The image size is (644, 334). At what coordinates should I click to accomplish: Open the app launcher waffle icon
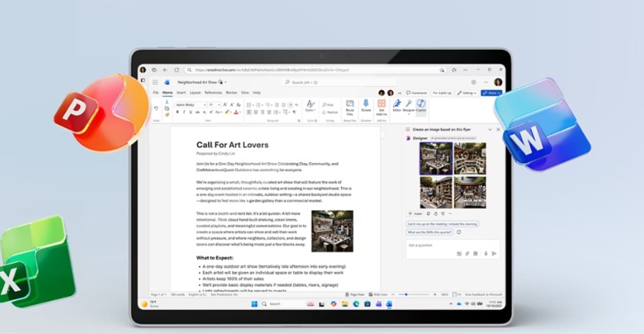click(x=155, y=82)
